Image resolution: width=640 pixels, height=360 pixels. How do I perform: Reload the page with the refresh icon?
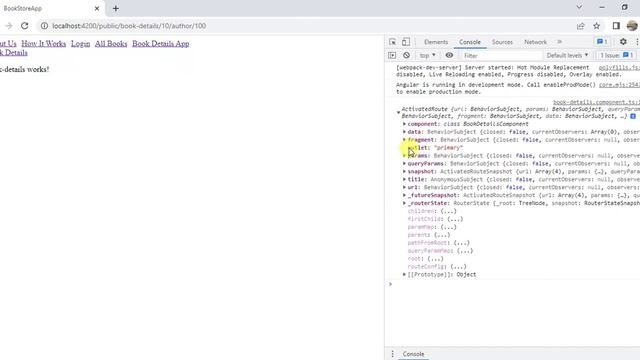[x=24, y=26]
